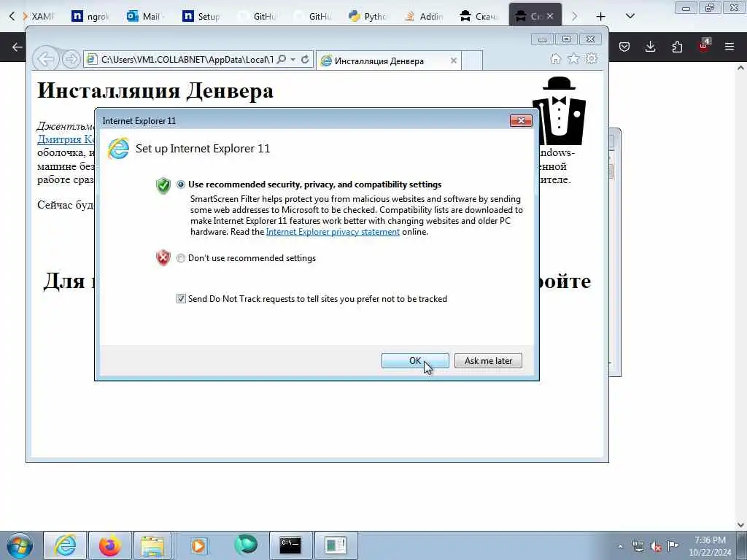Viewport: 747px width, 560px height.
Task: Open a new tab in Internet Explorer
Action: 472,61
